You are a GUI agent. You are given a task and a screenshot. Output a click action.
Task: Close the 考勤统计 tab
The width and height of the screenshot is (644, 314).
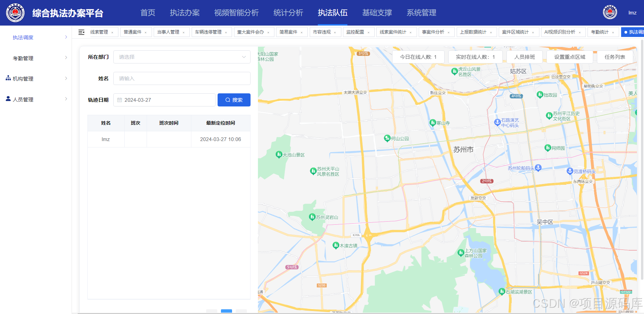(613, 33)
